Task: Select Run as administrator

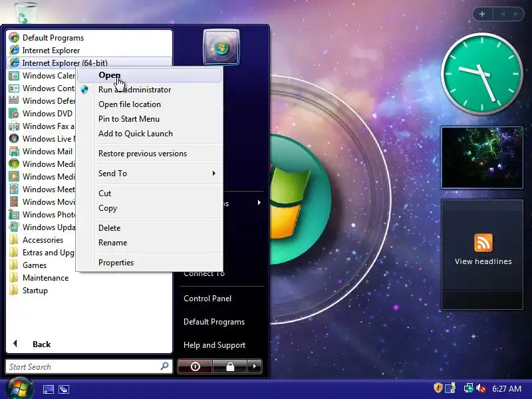Action: pyautogui.click(x=150, y=90)
